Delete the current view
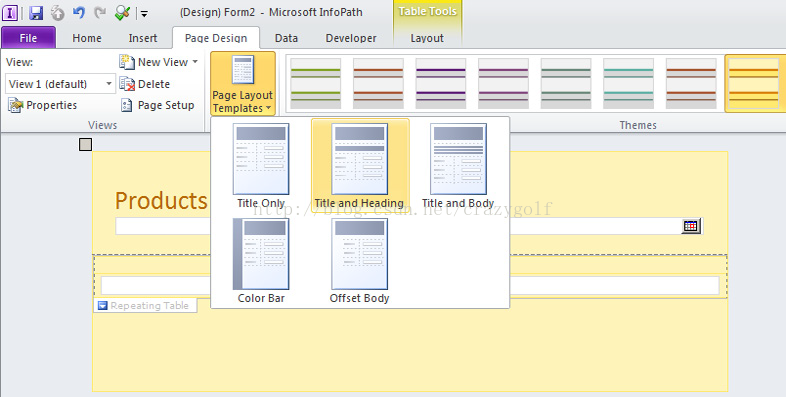 pyautogui.click(x=145, y=84)
